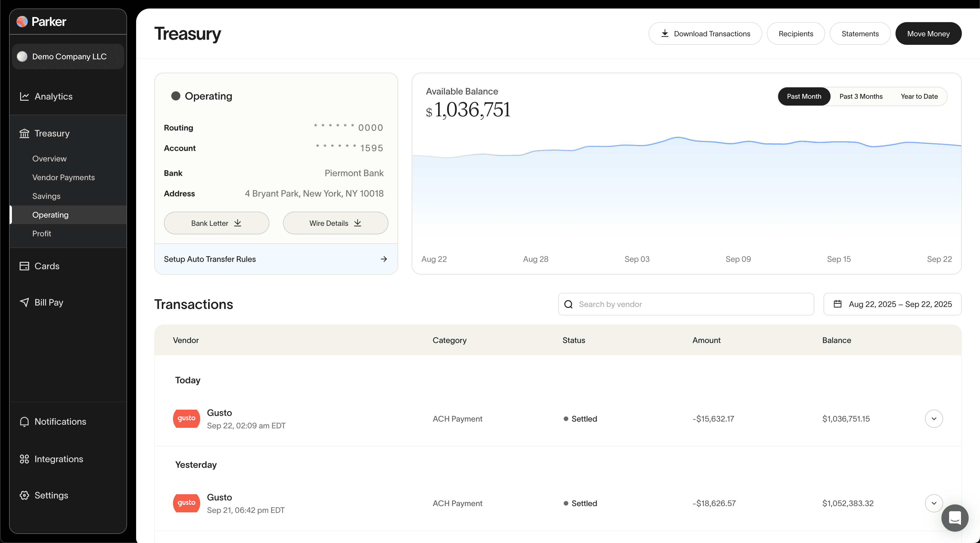Switch chart to Year to Date

click(919, 97)
